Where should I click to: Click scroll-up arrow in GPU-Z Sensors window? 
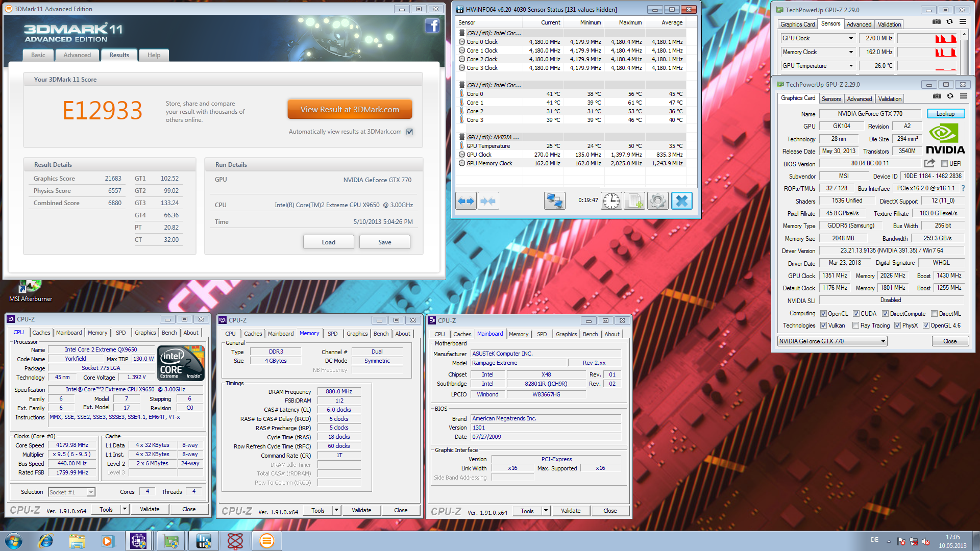[964, 35]
